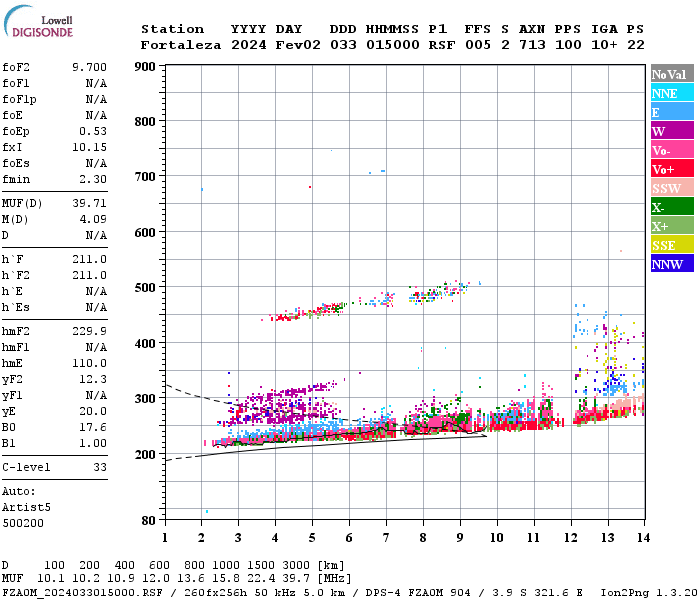Screen dimensions: 700x600
Task: Select the Vo- pink legend swatch
Action: [x=672, y=150]
